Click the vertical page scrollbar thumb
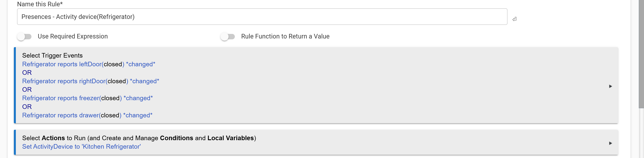This screenshot has width=644, height=158. tap(641, 54)
